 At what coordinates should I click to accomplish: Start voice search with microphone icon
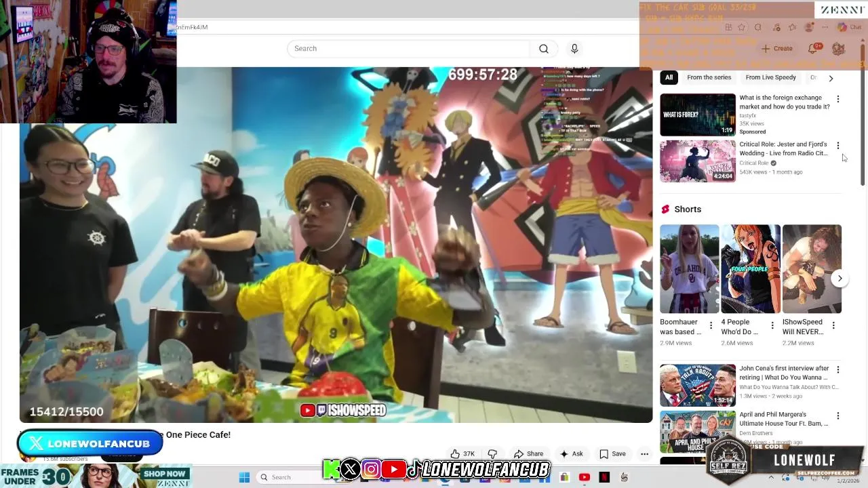pyautogui.click(x=574, y=49)
